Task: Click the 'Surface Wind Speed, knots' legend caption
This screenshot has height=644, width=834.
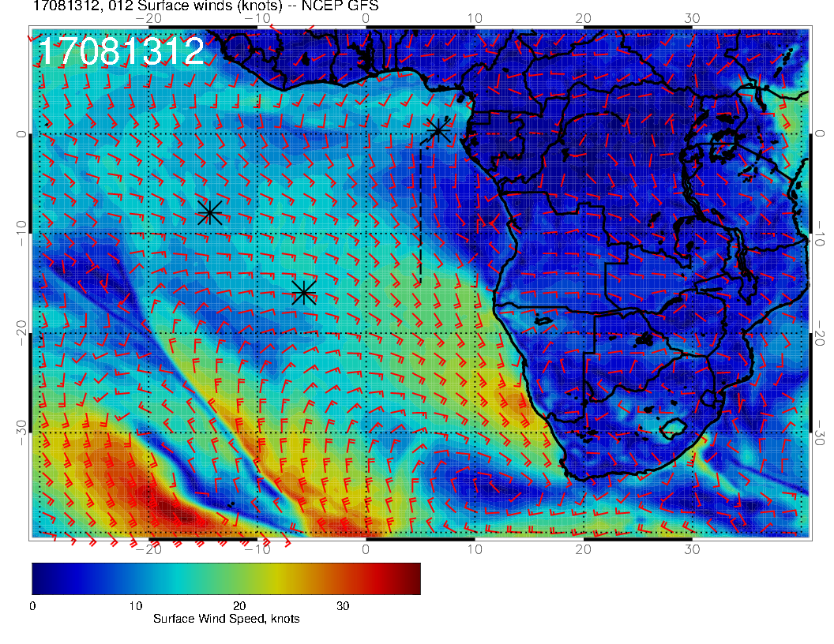Action: click(226, 619)
